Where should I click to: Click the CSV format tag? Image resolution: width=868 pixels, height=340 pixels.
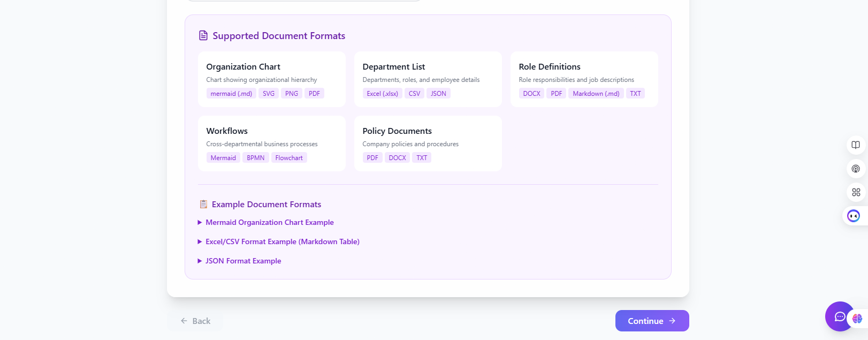(414, 93)
